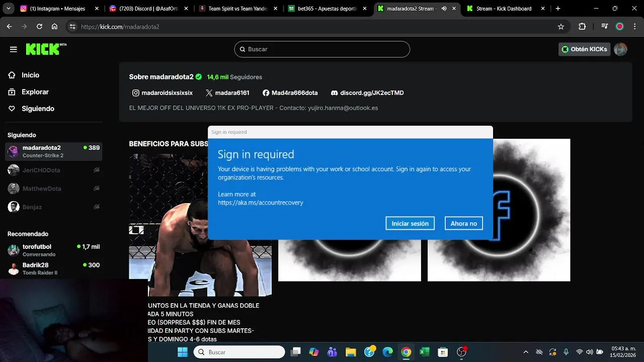Click the browser home button
This screenshot has width=644, height=362.
(x=54, y=27)
